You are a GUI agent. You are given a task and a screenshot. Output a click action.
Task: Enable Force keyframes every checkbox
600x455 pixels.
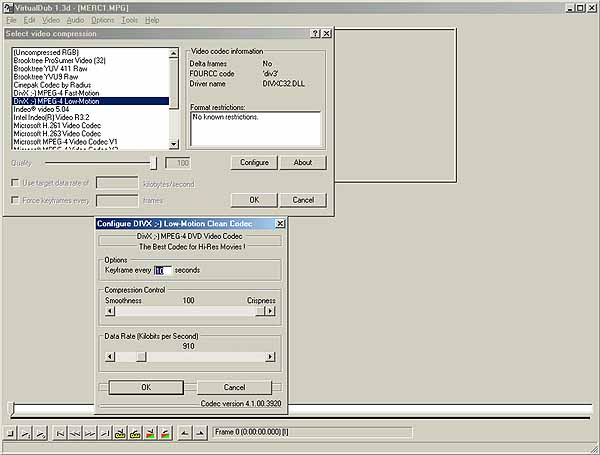pyautogui.click(x=15, y=200)
